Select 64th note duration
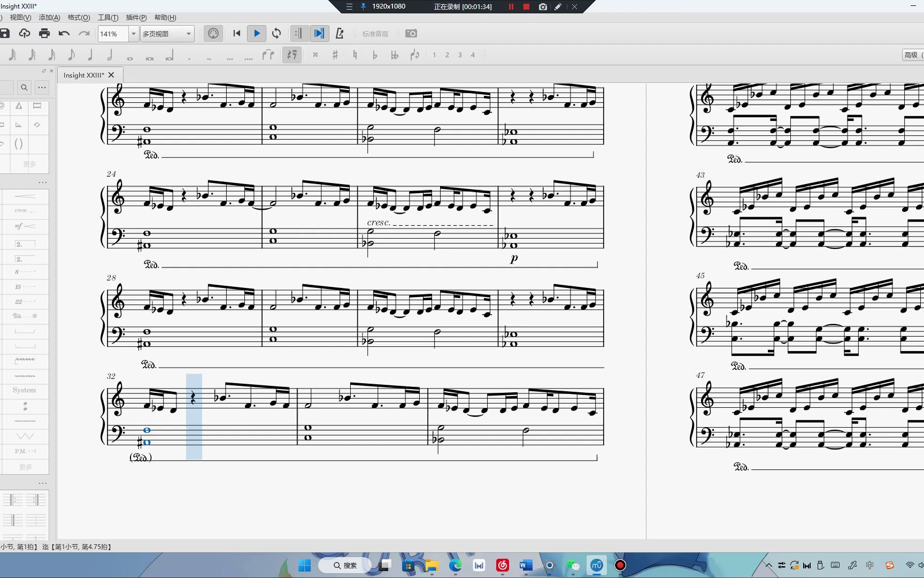Image resolution: width=924 pixels, height=578 pixels. [x=12, y=55]
